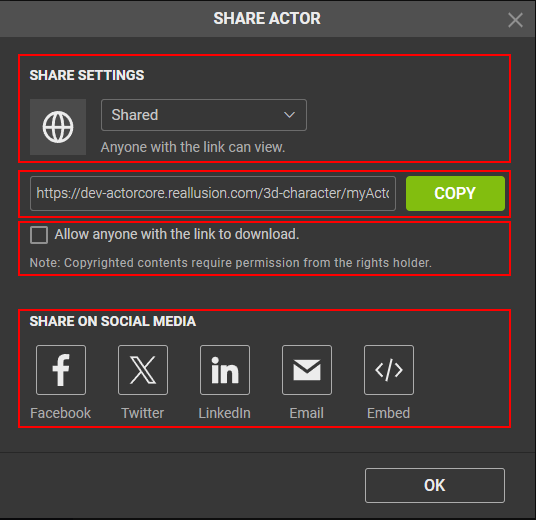Click the Facebook label text

(x=61, y=413)
